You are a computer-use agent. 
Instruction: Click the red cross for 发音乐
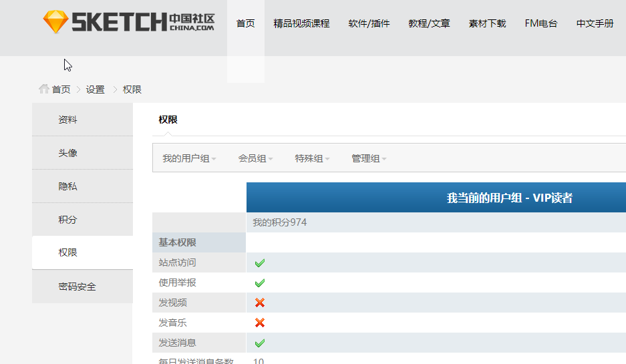pos(260,323)
